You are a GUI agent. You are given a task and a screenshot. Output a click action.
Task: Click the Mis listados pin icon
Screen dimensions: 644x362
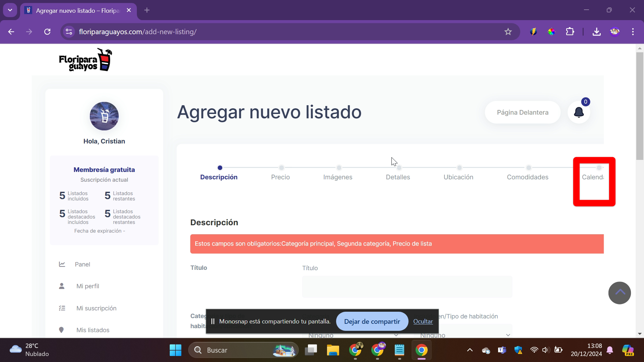tap(61, 330)
